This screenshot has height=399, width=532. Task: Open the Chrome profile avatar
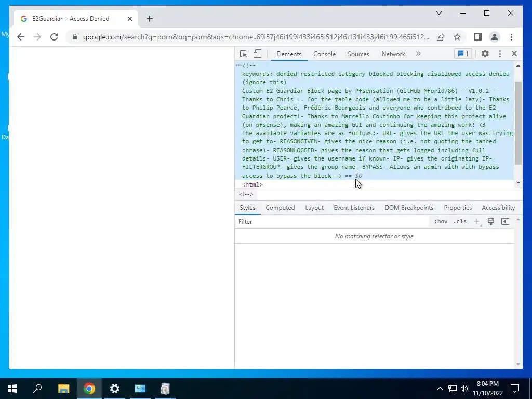coord(495,37)
